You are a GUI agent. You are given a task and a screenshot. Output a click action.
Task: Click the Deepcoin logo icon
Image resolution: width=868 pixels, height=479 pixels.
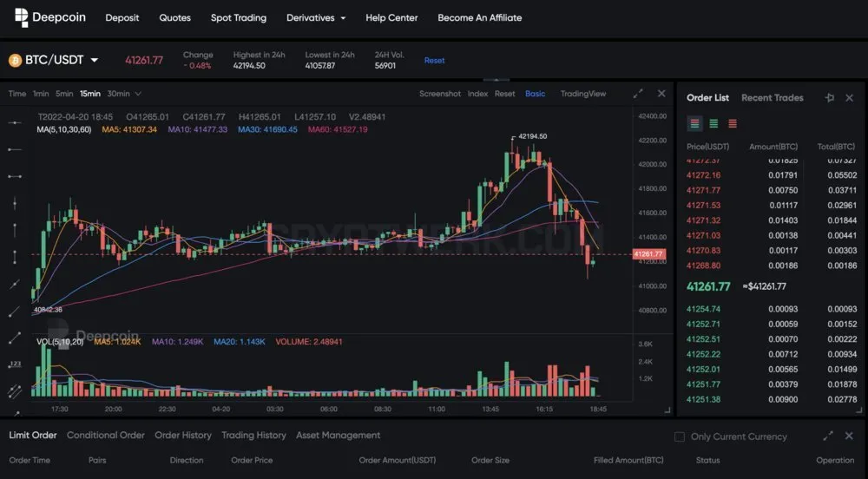[x=21, y=17]
